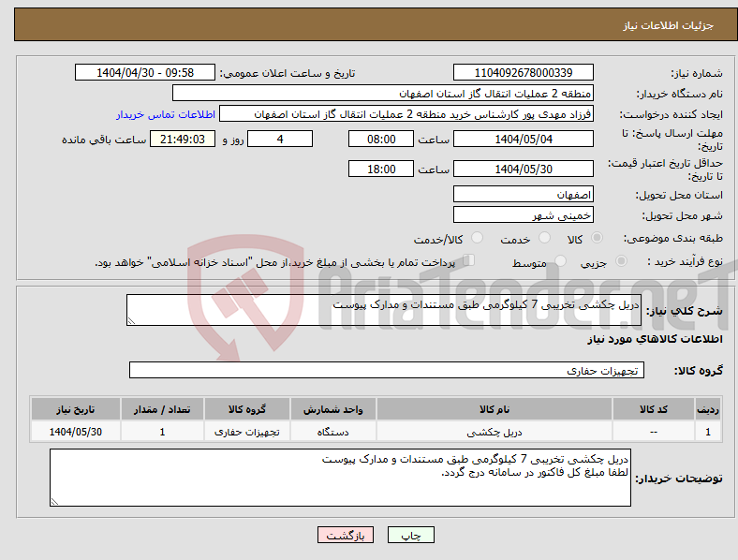The height and width of the screenshot is (560, 738).
Task: Select the جزیی purchase type radio
Action: pos(621,260)
